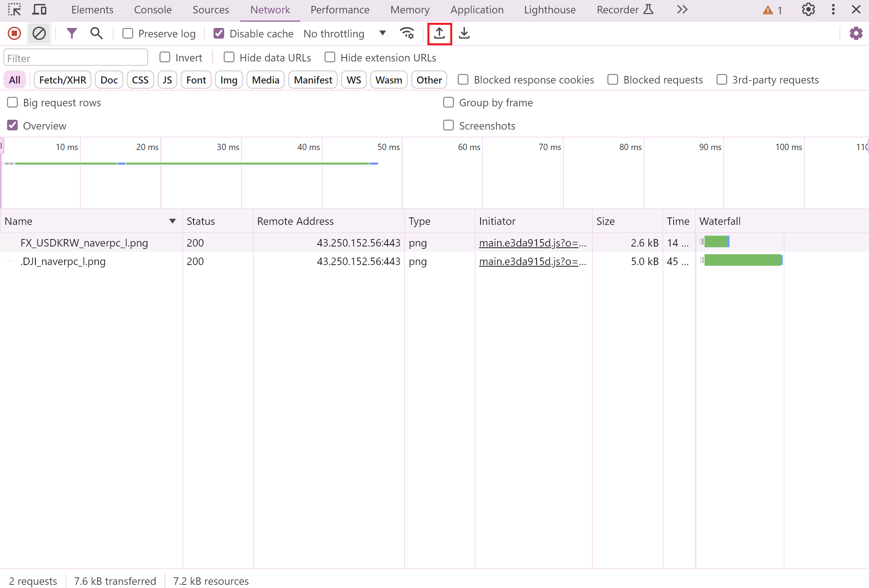Select the Fetch/XHR filter button
The width and height of the screenshot is (869, 588).
pyautogui.click(x=63, y=80)
